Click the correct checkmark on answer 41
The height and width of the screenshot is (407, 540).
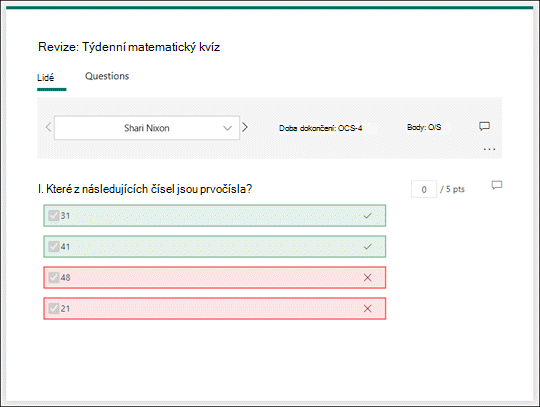tap(367, 247)
